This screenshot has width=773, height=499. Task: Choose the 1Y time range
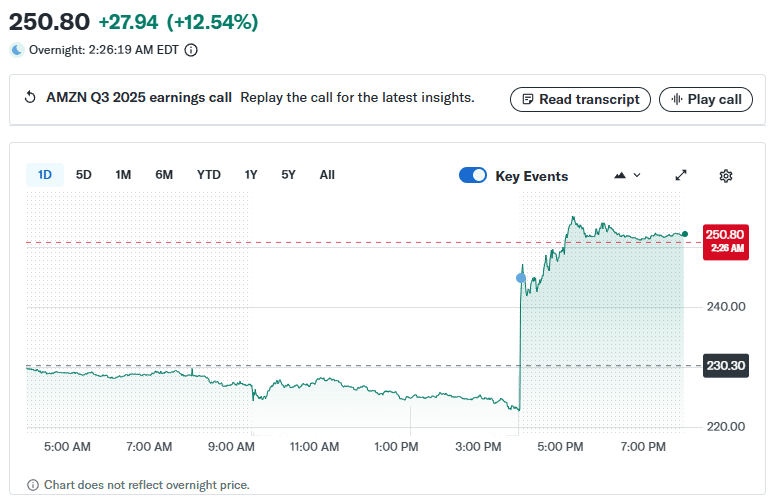[251, 175]
